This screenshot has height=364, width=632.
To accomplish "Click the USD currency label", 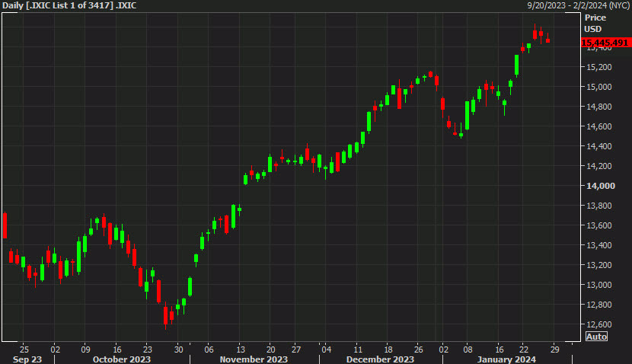I will point(593,29).
